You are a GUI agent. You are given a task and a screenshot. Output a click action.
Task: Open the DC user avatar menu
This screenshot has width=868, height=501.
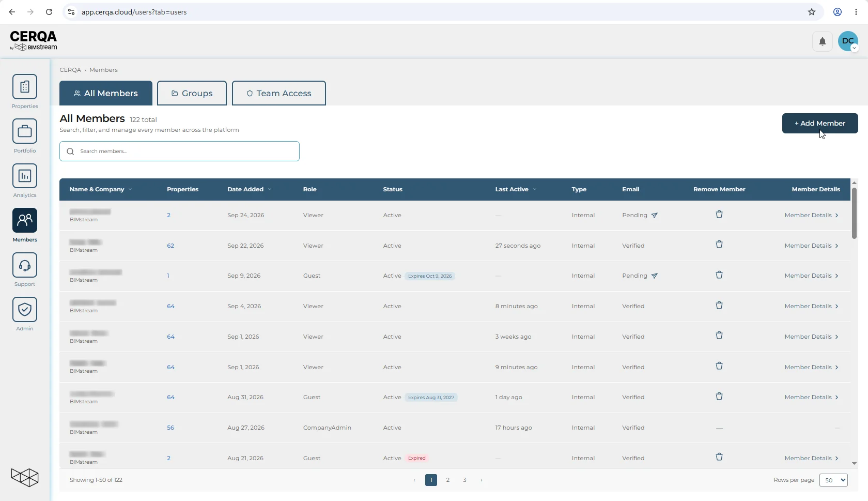point(848,41)
